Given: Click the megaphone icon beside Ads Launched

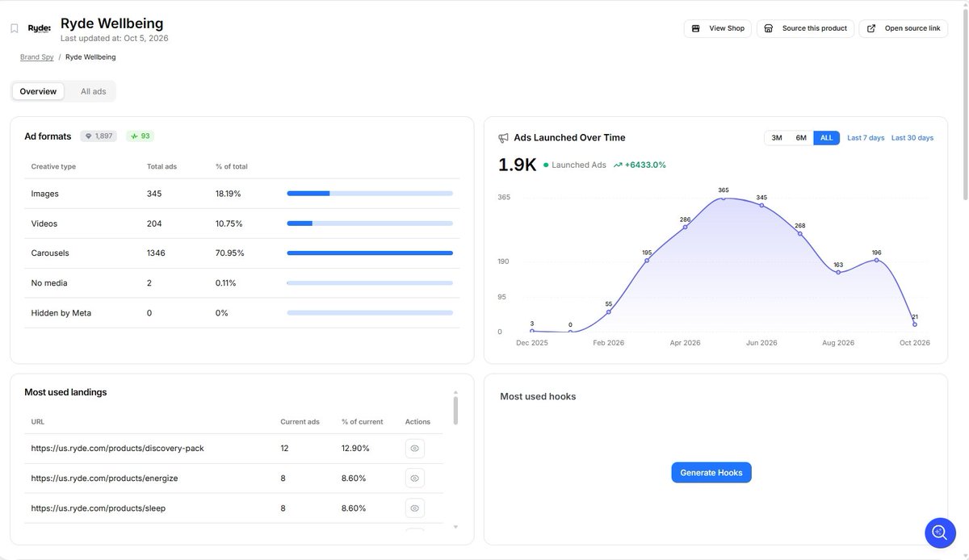Looking at the screenshot, I should tap(504, 138).
